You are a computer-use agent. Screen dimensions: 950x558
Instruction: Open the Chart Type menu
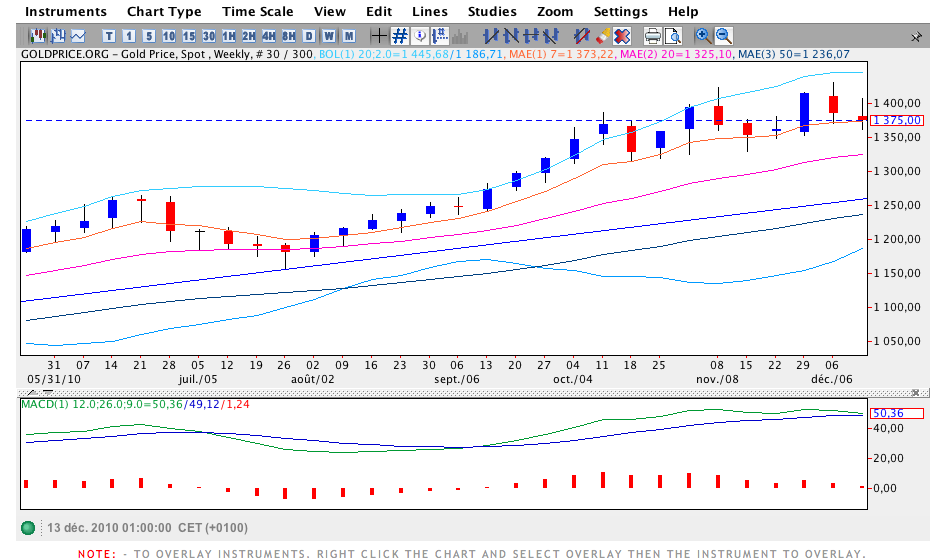point(164,11)
